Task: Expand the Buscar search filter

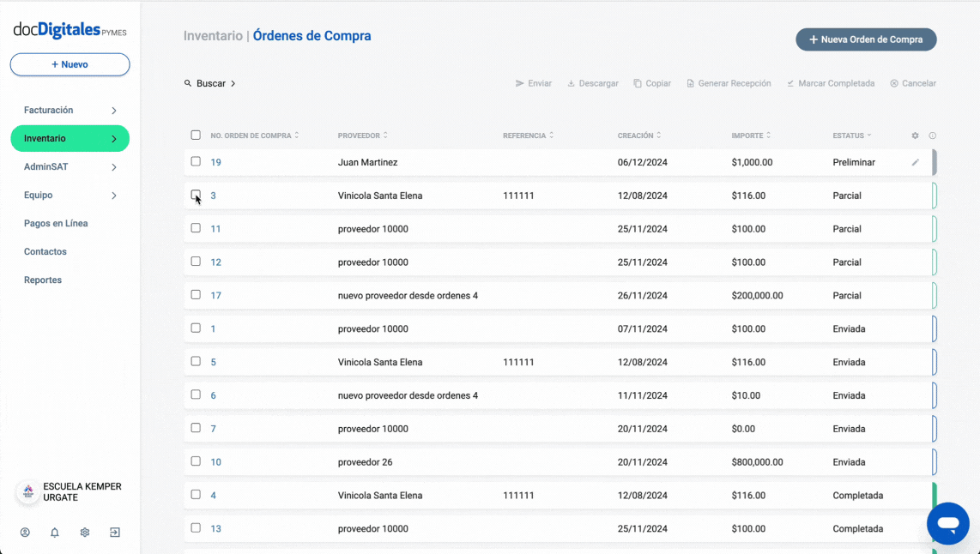Action: click(210, 84)
